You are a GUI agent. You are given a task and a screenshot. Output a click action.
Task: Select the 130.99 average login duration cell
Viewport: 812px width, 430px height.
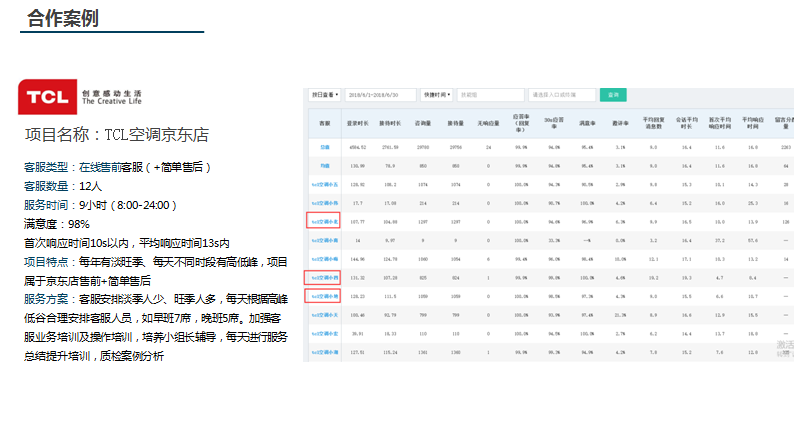pyautogui.click(x=358, y=166)
